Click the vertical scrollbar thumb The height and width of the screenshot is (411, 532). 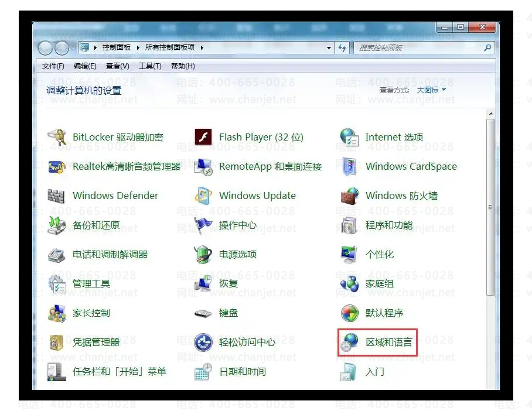tap(490, 207)
